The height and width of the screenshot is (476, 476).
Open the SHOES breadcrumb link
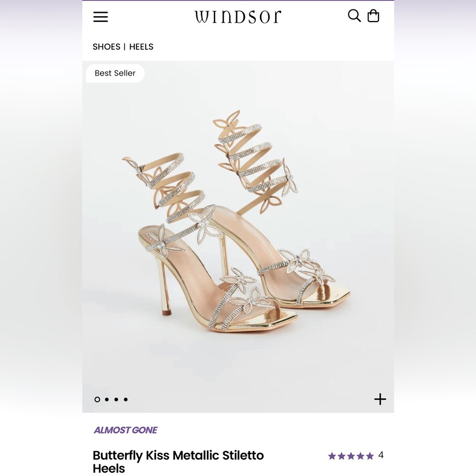tap(106, 47)
